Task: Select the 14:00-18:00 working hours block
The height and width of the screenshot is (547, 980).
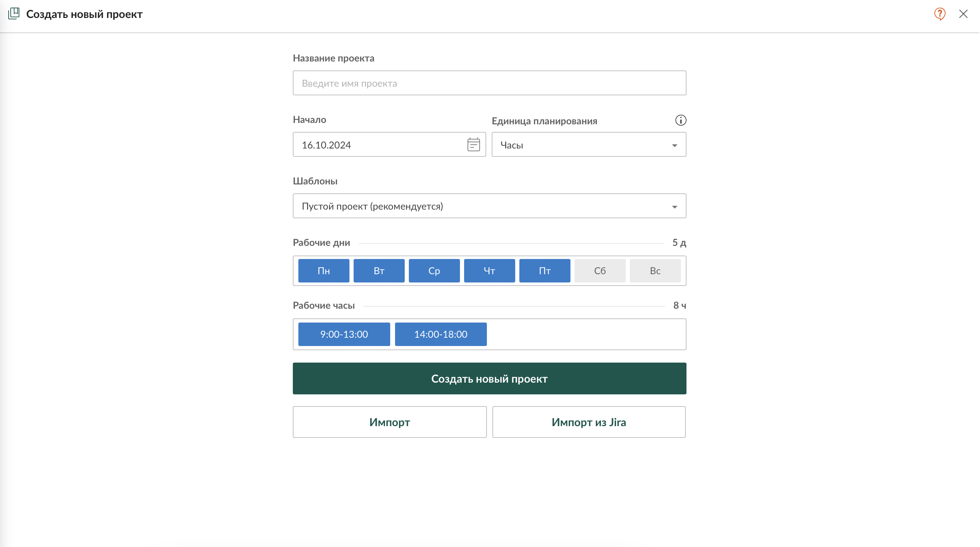Action: pyautogui.click(x=441, y=334)
